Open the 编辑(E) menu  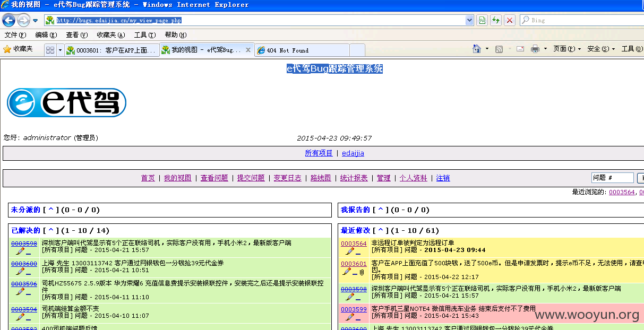(x=46, y=35)
